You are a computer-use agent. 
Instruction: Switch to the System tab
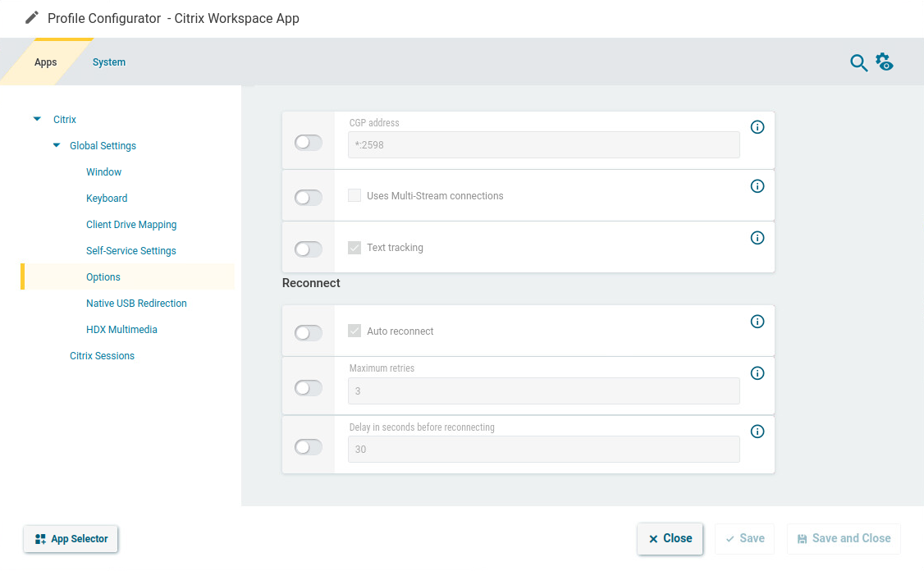tap(109, 62)
